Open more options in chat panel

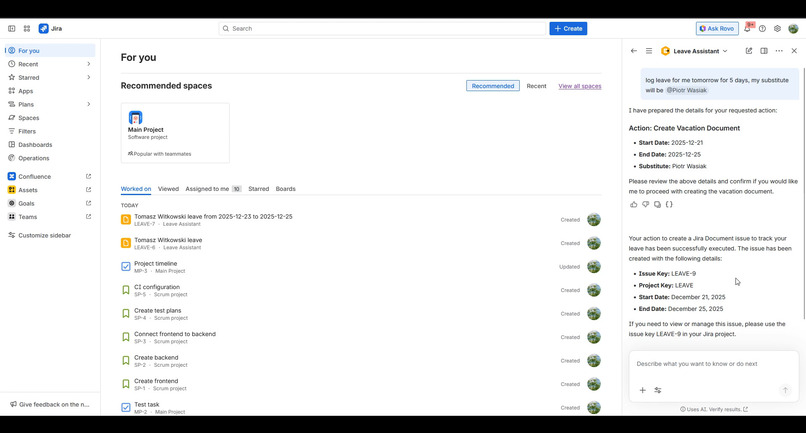click(x=779, y=51)
